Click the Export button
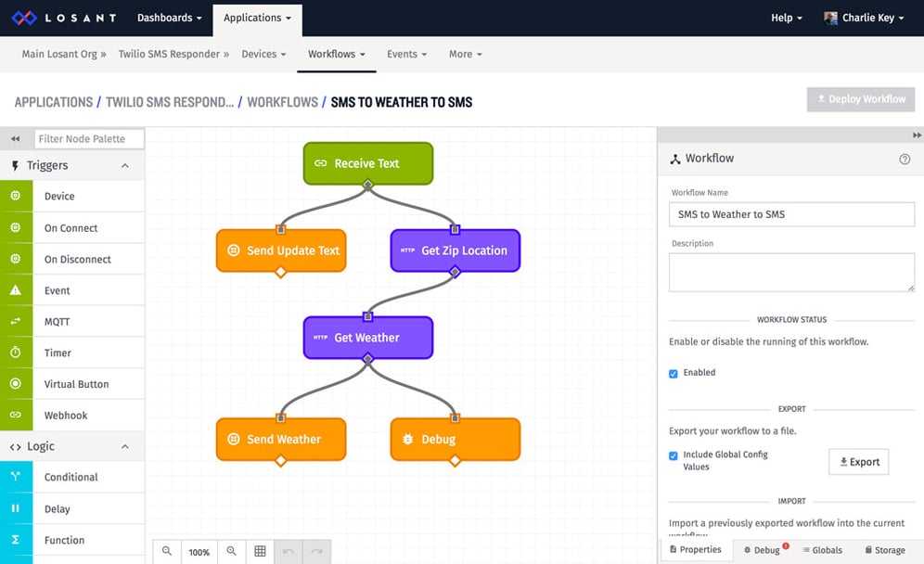The width and height of the screenshot is (924, 564). point(858,461)
